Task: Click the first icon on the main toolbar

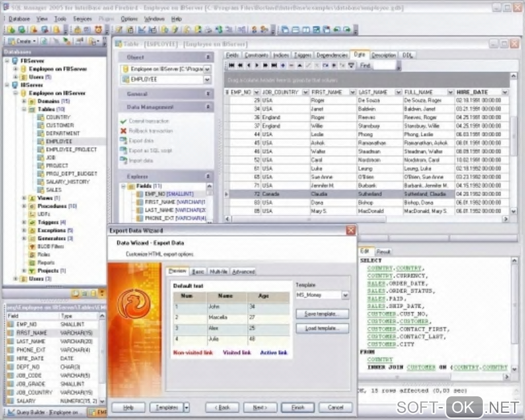Action: [x=11, y=30]
